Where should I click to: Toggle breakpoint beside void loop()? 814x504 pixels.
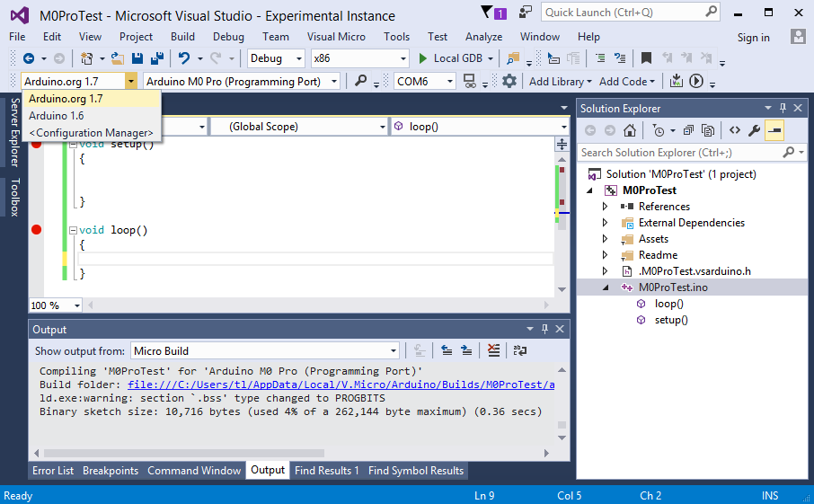(x=37, y=230)
